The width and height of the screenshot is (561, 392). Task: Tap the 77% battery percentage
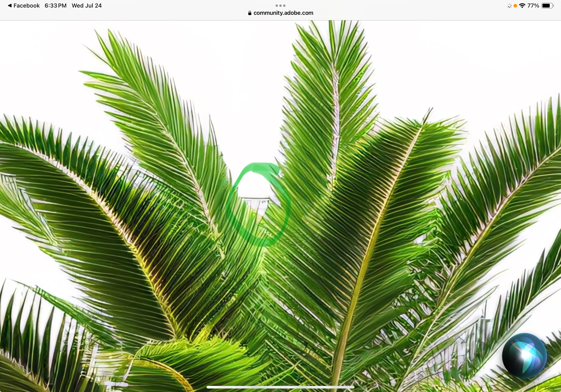533,6
